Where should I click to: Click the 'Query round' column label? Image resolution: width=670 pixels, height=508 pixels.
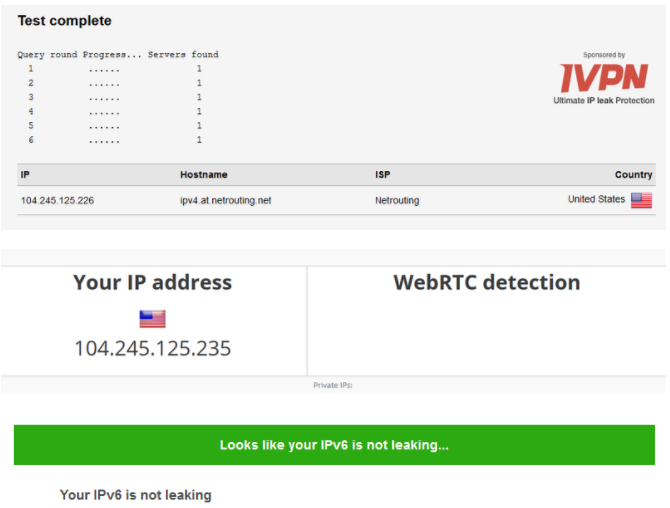tap(47, 55)
